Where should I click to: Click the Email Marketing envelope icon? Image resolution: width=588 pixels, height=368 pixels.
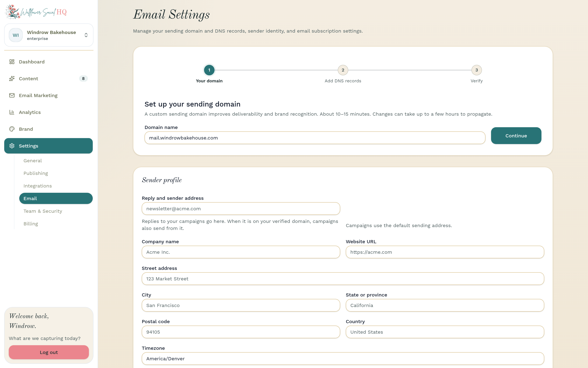(x=12, y=95)
